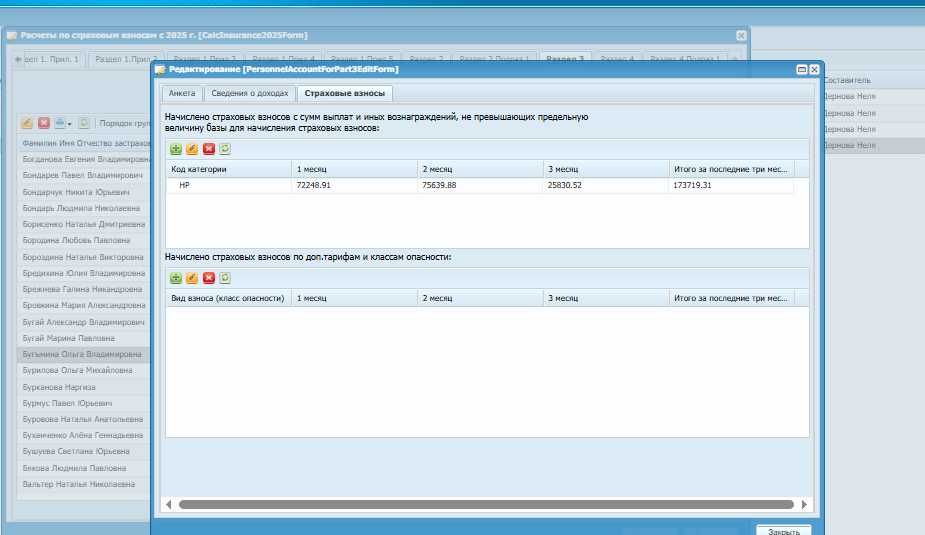Click the horizontal scrollbar thumb in dialog
The width and height of the screenshot is (925, 535).
coord(486,504)
